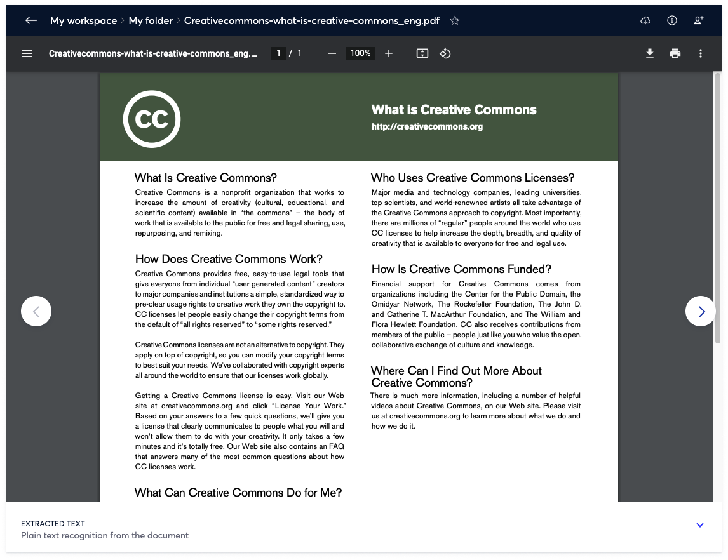This screenshot has width=728, height=560.
Task: Print the PDF document
Action: 675,53
